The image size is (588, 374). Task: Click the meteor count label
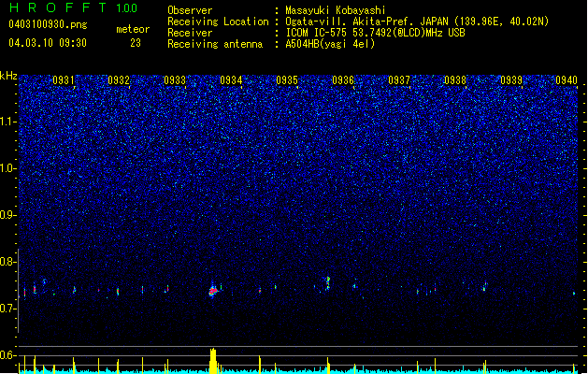pos(133,29)
